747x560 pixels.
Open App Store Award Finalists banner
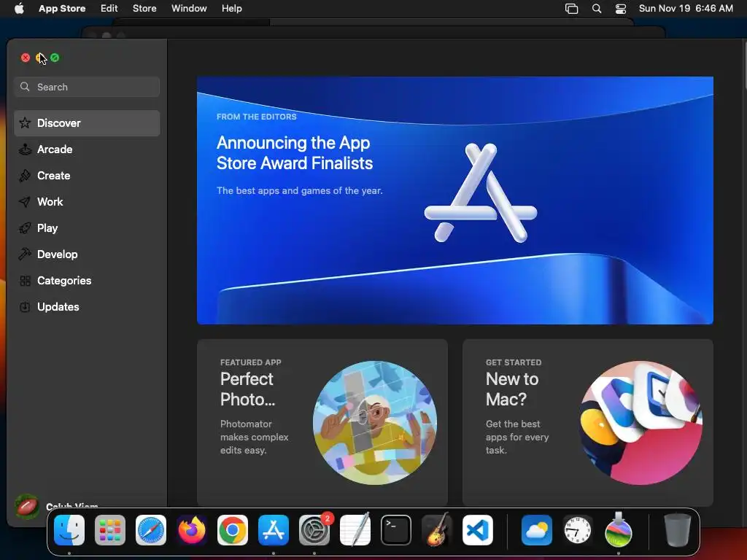(455, 200)
